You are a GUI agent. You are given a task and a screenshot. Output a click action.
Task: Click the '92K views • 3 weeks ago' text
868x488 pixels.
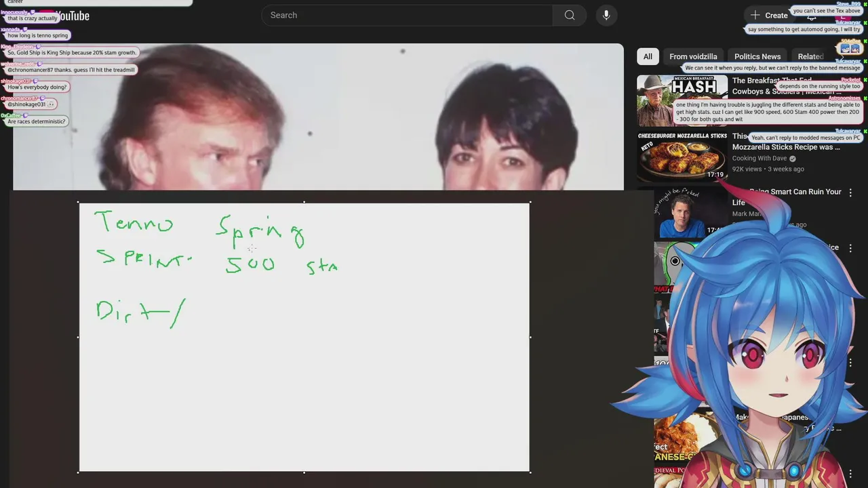pos(768,169)
